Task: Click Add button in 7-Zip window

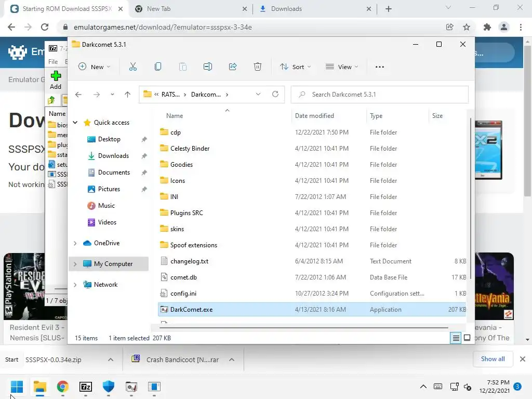Action: pyautogui.click(x=56, y=81)
